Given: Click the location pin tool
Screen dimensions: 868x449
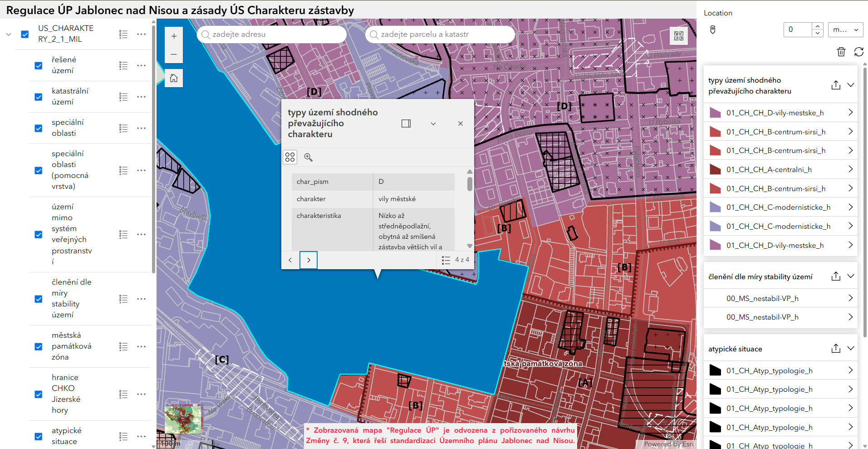Looking at the screenshot, I should coord(713,30).
